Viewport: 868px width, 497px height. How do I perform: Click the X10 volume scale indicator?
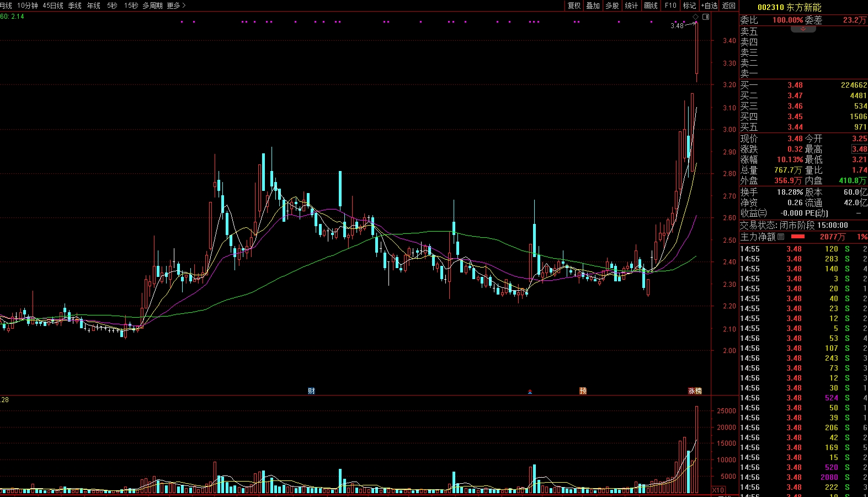(718, 490)
